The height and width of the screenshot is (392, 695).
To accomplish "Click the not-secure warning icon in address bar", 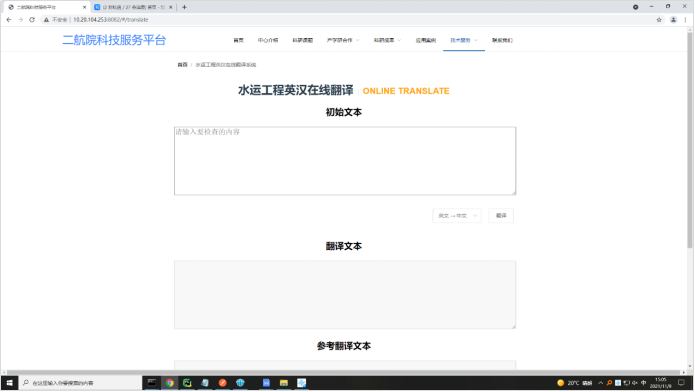I will (46, 20).
